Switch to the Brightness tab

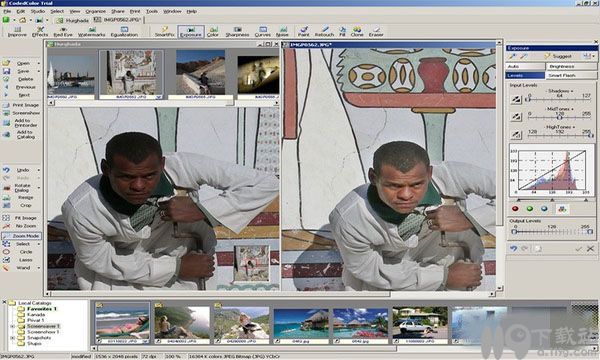[571, 66]
